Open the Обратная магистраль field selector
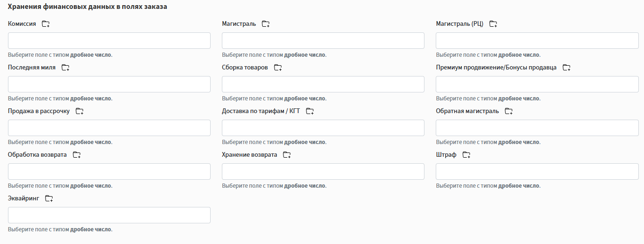The height and width of the screenshot is (244, 644). click(537, 128)
